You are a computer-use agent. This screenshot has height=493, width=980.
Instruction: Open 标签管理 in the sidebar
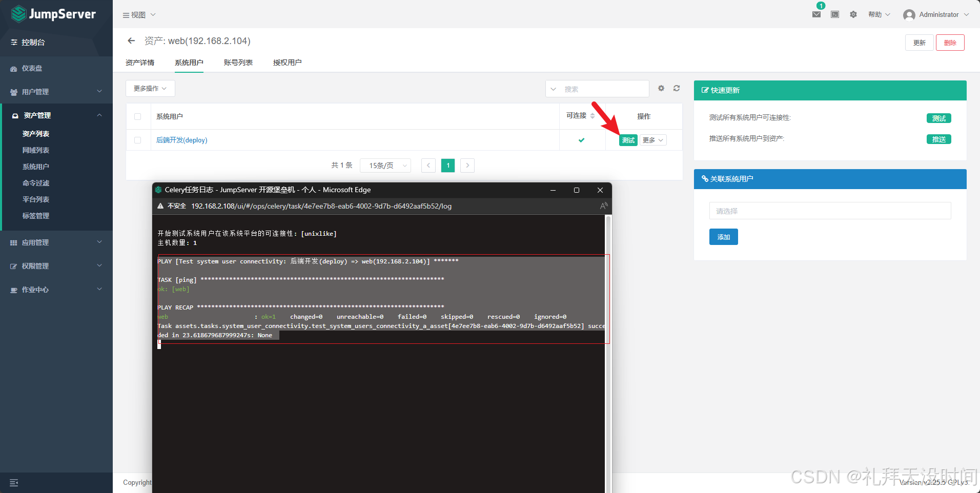coord(36,216)
